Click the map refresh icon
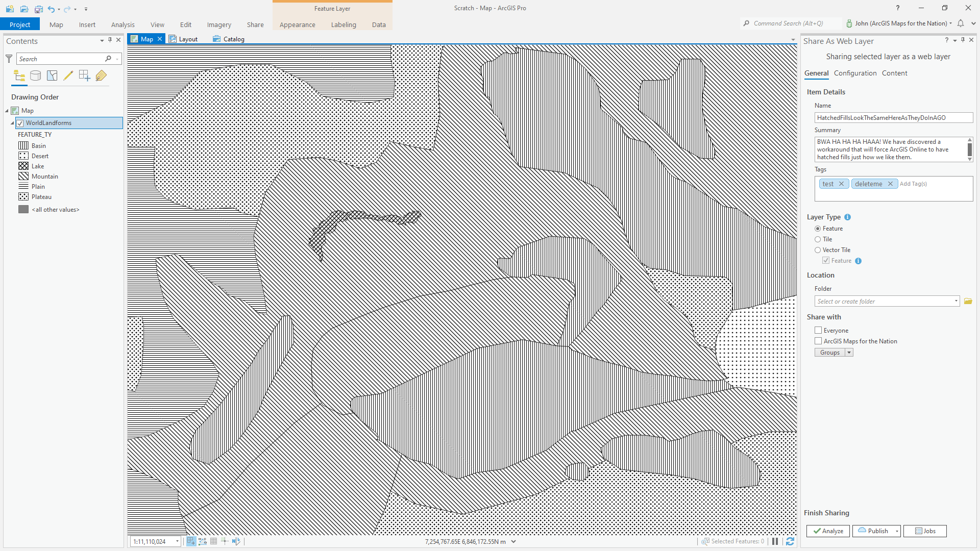The image size is (980, 551). tap(790, 541)
